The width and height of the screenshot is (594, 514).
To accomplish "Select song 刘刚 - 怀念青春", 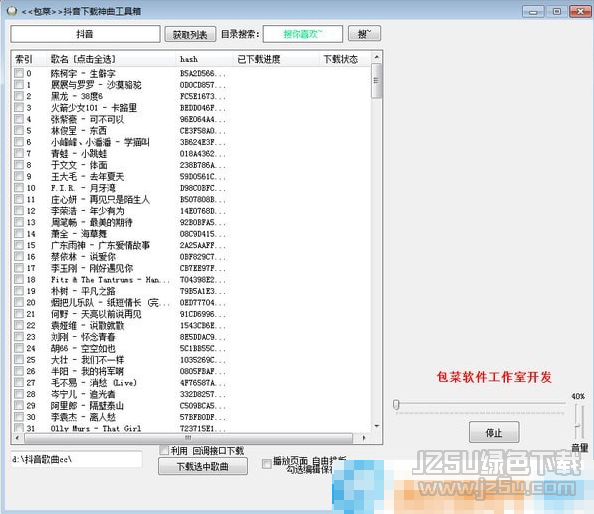I will (x=83, y=337).
